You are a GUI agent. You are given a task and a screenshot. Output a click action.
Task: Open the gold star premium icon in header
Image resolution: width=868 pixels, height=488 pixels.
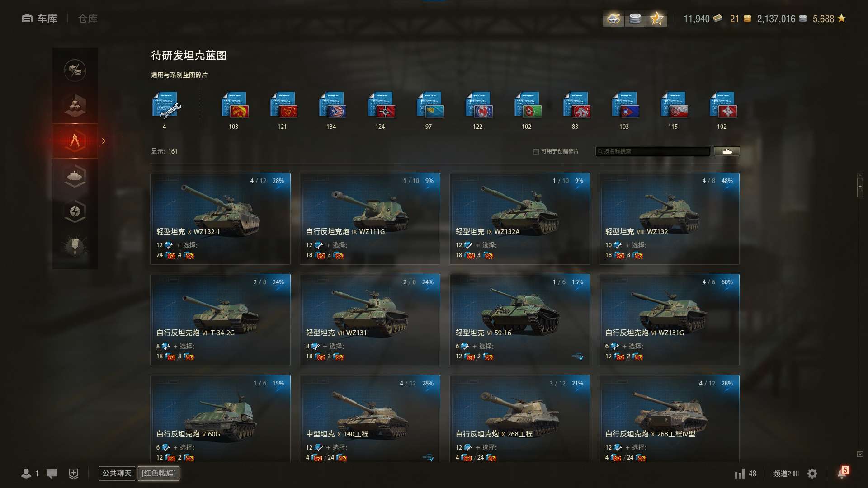click(656, 19)
